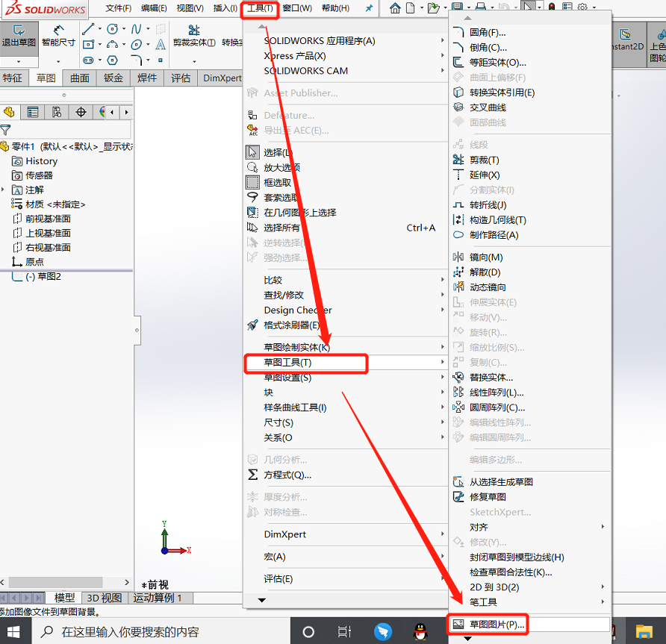Switch to the Sheet Metal (钣金) tab
Viewport: 666px width, 644px height.
pyautogui.click(x=113, y=78)
